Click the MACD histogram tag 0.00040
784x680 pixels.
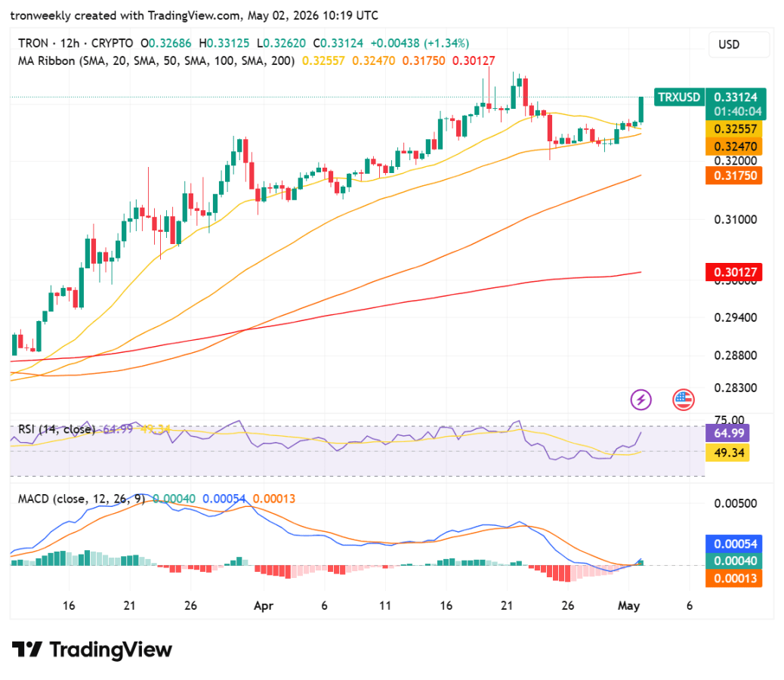734,561
